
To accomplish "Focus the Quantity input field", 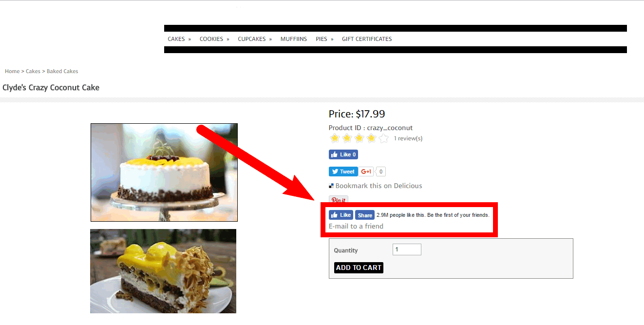I will click(407, 249).
